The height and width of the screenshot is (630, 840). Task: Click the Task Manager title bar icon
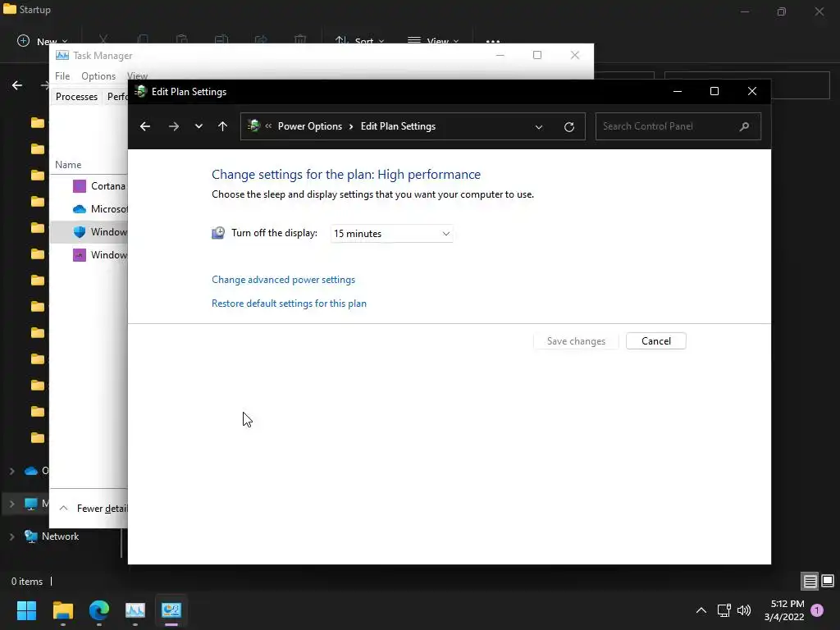click(x=62, y=55)
